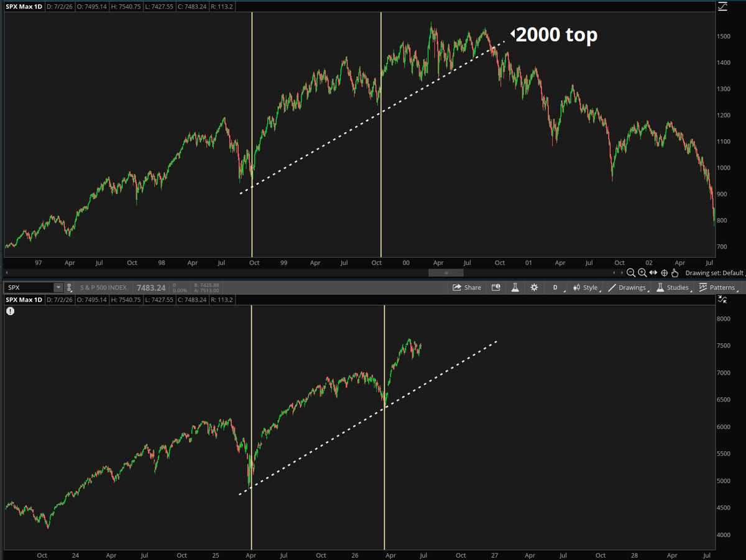Open the Style menu
Screen dimensions: 746x560
point(586,288)
